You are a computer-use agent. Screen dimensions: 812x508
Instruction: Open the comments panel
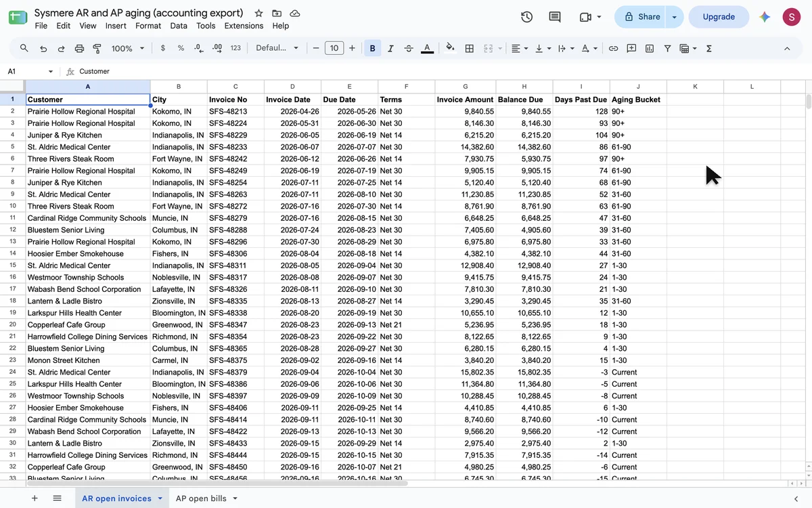point(555,17)
